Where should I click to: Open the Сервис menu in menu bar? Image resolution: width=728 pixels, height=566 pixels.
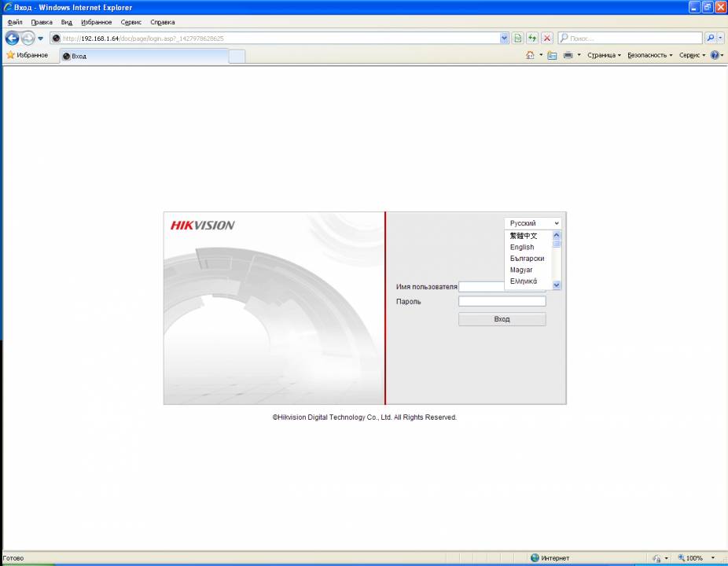coord(131,22)
